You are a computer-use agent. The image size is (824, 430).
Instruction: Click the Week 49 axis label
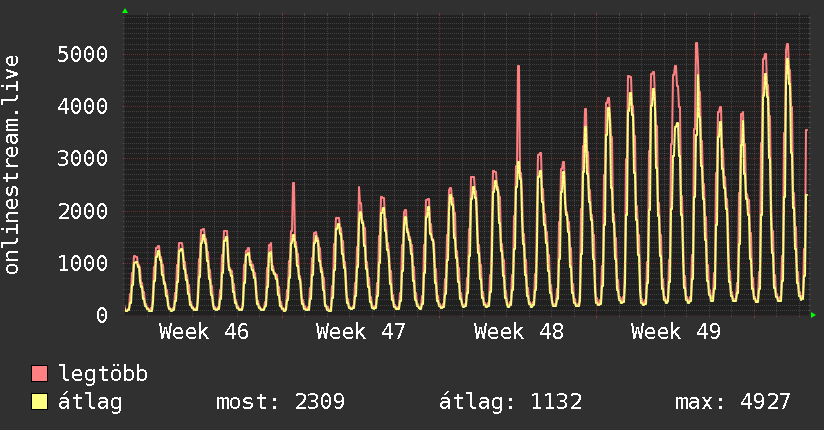[675, 332]
